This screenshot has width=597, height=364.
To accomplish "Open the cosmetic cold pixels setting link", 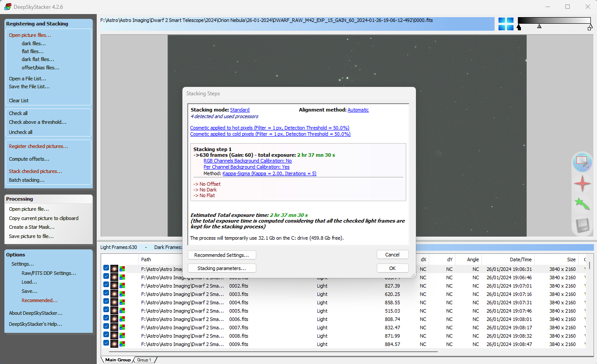I will click(270, 134).
